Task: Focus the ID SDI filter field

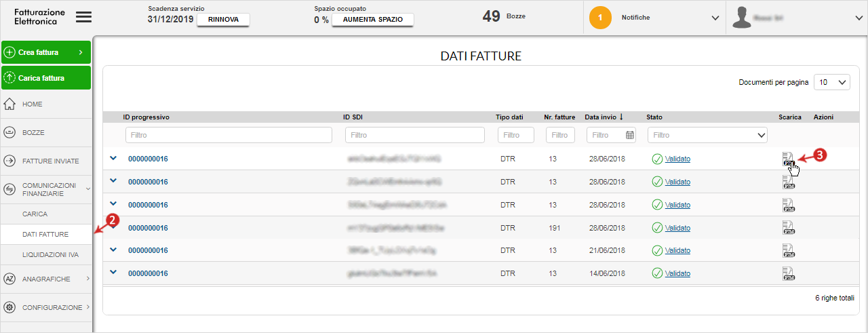Action: tap(415, 135)
